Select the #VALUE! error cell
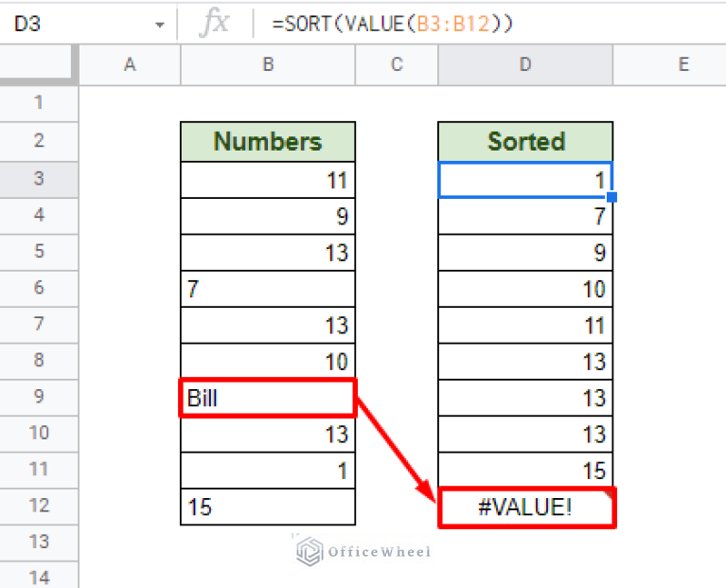This screenshot has width=726, height=588. point(525,508)
